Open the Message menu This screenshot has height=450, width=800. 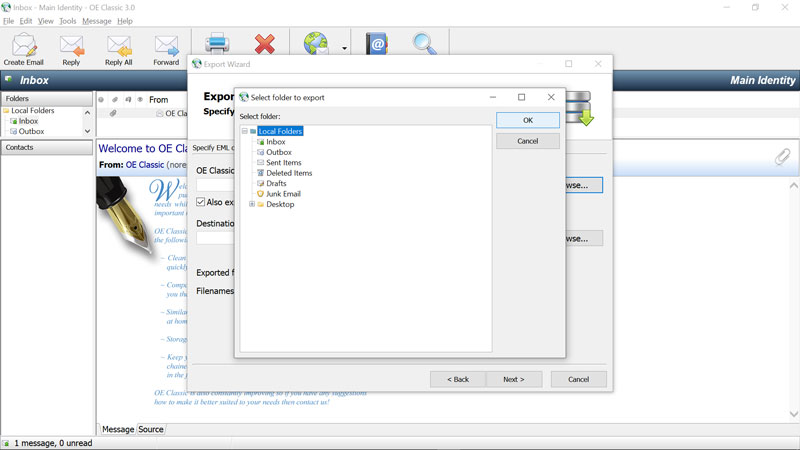(x=96, y=21)
